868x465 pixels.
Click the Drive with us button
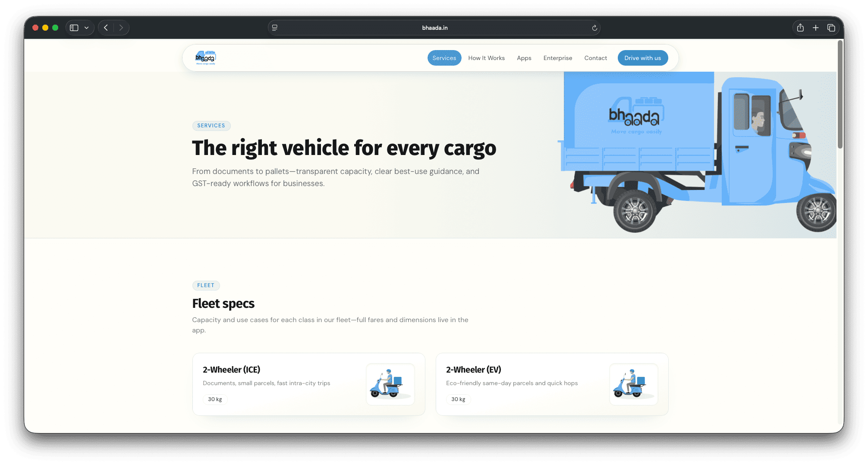(643, 58)
